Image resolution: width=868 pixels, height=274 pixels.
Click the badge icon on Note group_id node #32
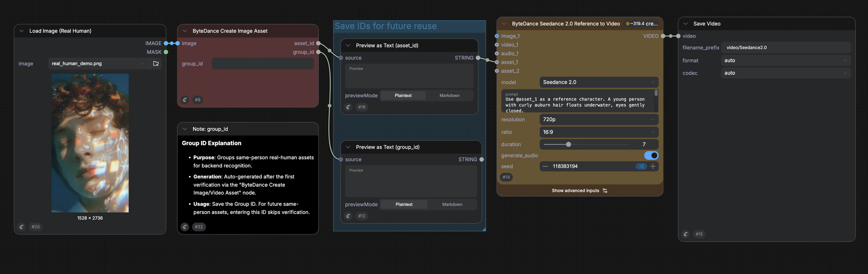185,227
